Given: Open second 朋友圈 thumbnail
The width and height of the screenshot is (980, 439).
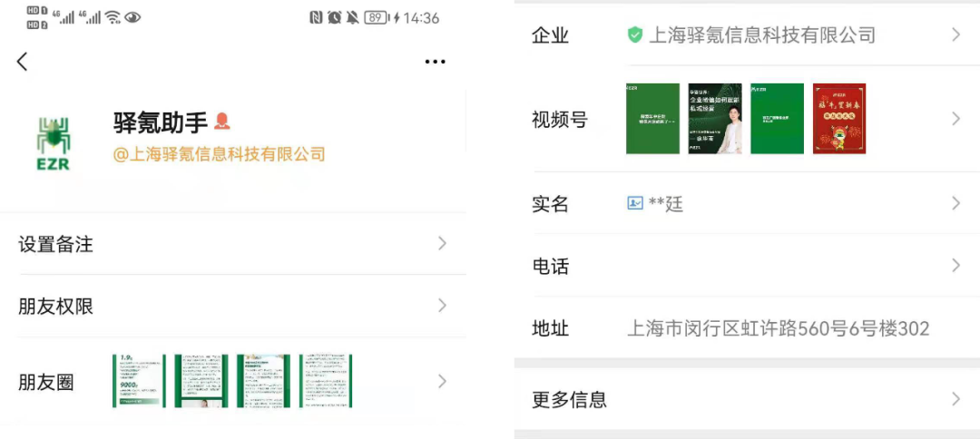Looking at the screenshot, I should click(201, 381).
